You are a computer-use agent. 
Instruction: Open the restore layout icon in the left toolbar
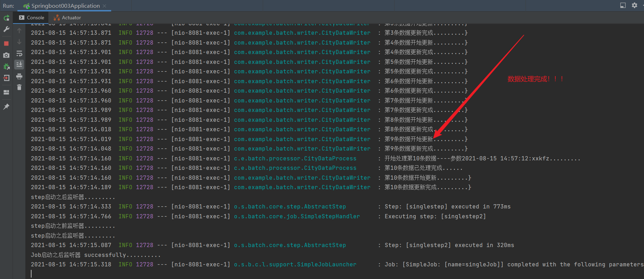[x=6, y=92]
